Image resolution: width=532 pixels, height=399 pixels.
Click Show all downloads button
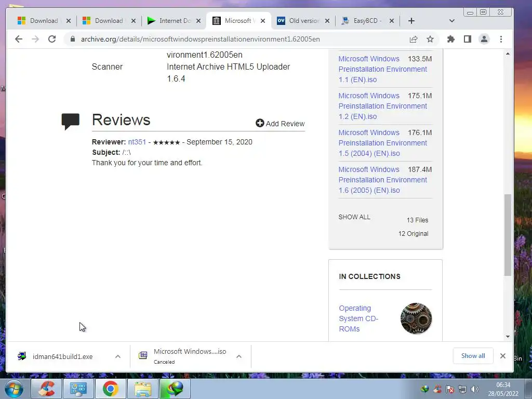click(x=473, y=356)
